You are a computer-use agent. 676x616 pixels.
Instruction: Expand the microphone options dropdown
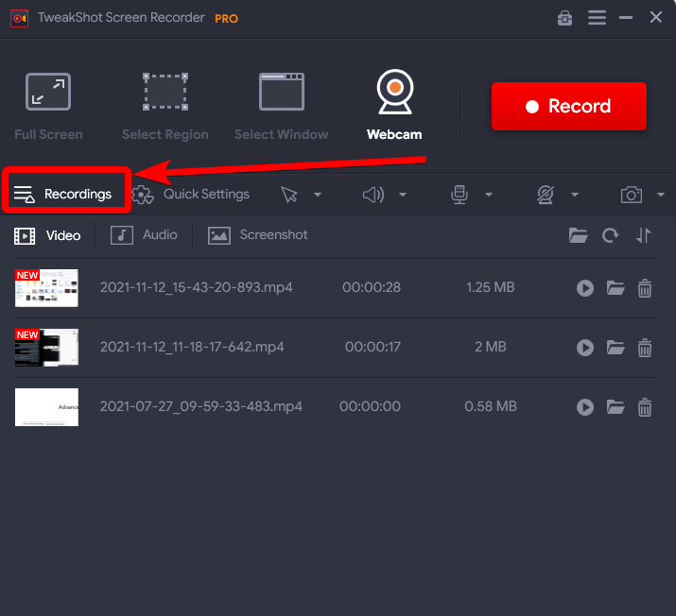489,195
